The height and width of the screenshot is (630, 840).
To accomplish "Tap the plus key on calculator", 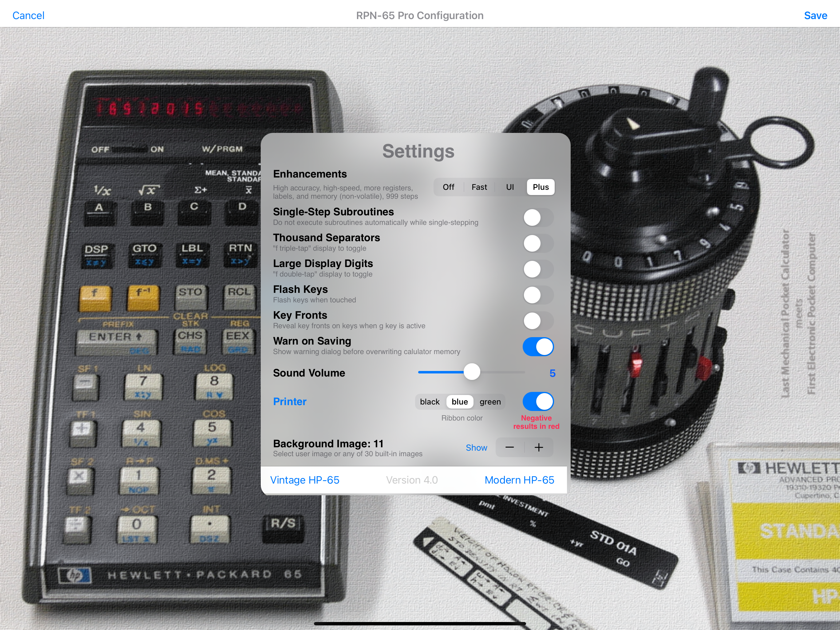I will coord(82,433).
